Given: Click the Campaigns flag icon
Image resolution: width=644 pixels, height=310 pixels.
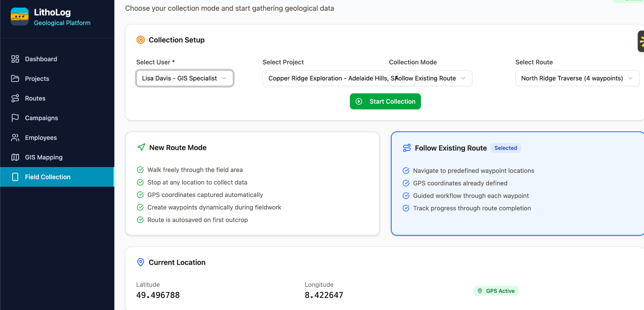Looking at the screenshot, I should (x=15, y=118).
